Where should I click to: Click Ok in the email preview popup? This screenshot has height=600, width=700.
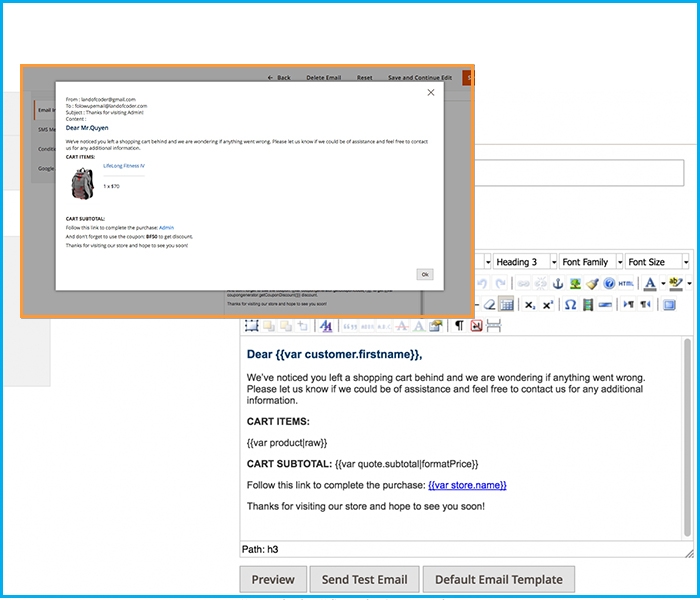(425, 275)
